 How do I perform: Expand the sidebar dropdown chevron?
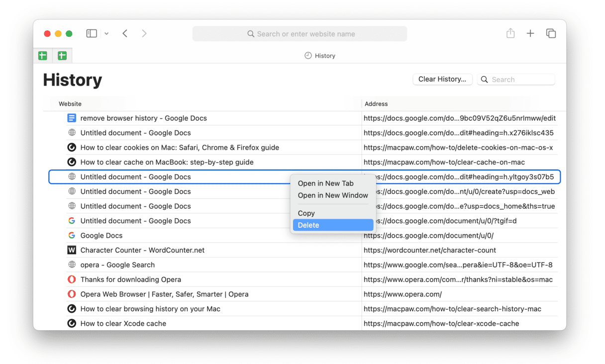pyautogui.click(x=106, y=34)
